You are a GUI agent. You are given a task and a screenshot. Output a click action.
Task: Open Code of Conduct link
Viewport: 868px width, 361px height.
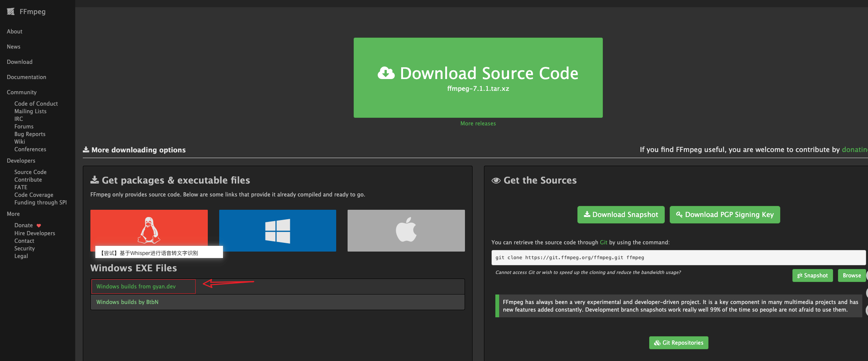pyautogui.click(x=36, y=104)
